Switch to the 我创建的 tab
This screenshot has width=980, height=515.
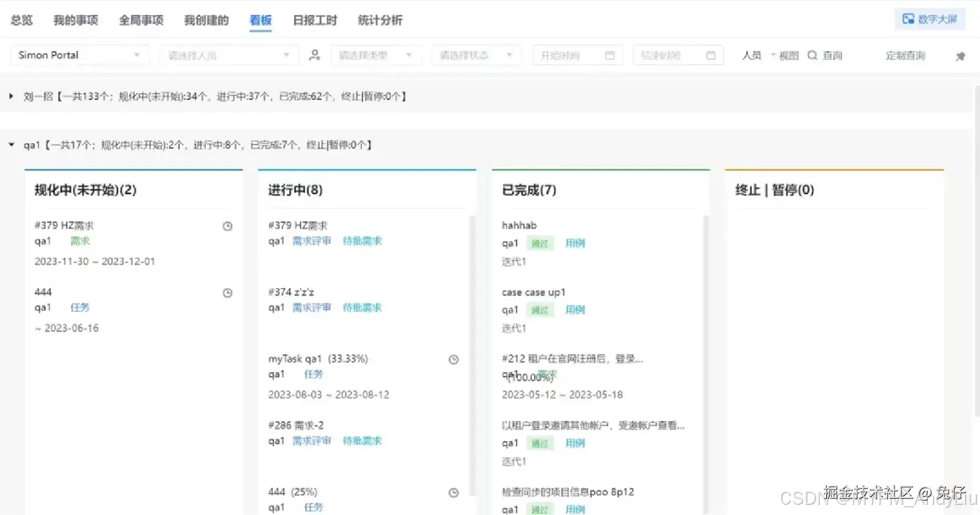(x=206, y=20)
